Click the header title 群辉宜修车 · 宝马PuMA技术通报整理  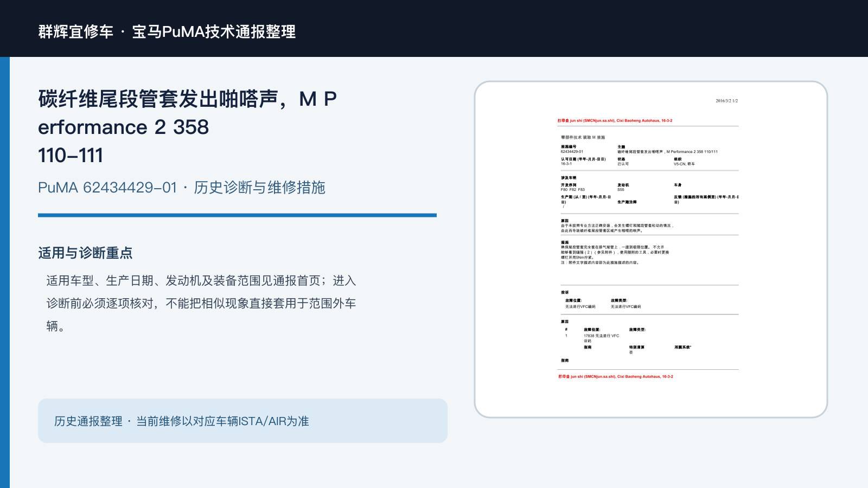167,31
